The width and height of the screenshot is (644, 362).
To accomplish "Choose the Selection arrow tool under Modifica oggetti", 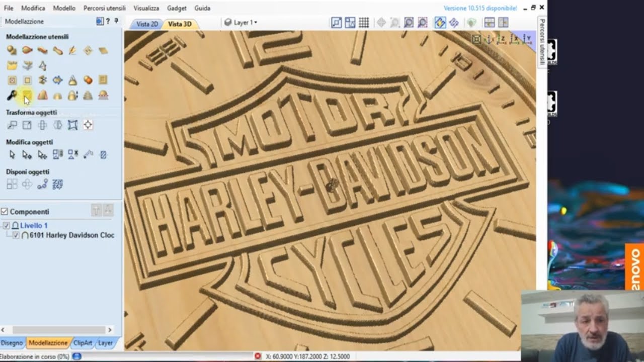I will (12, 155).
